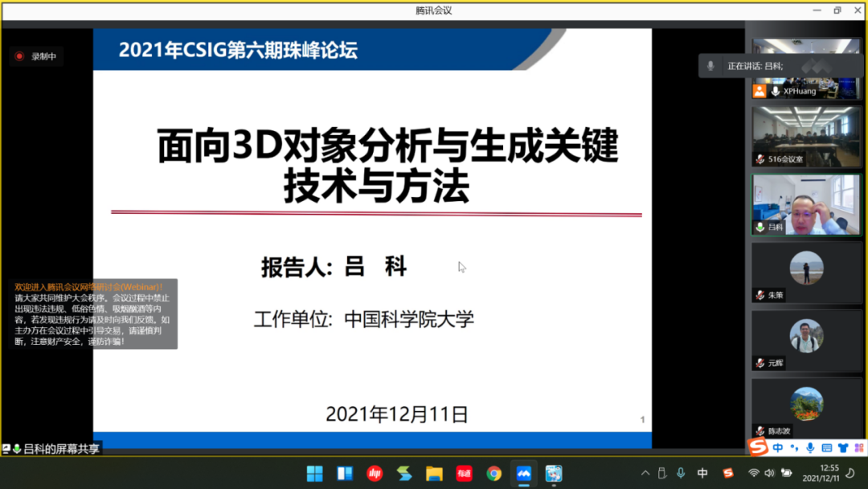
Task: Click muted mic icon beside 陈志波
Action: 760,431
